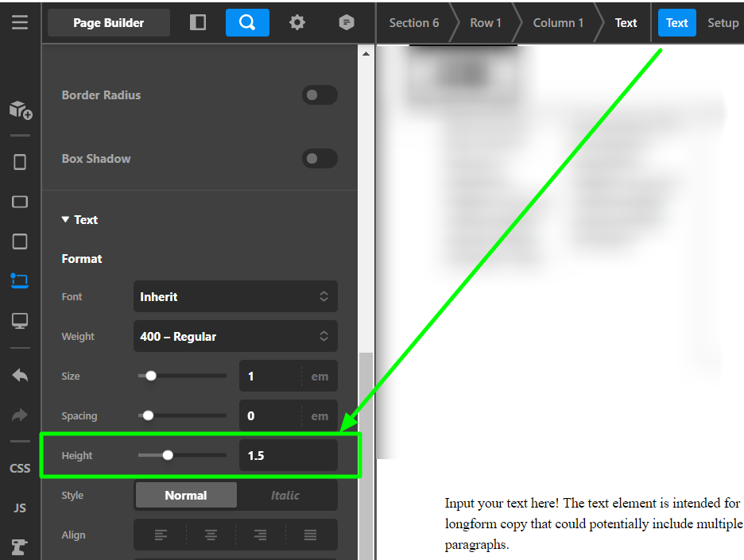
Task: Open the CSS editor
Action: [x=20, y=469]
